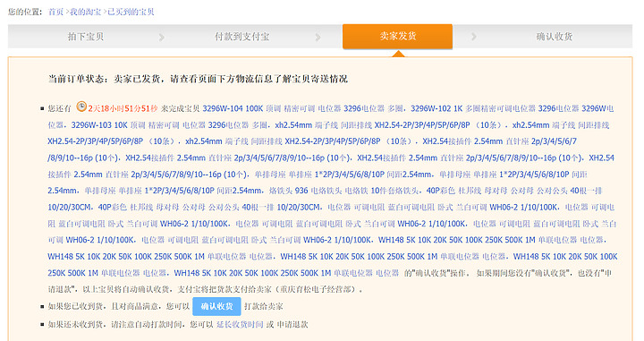Click the 当前订单状态 heading text
The width and height of the screenshot is (644, 341).
(198, 79)
